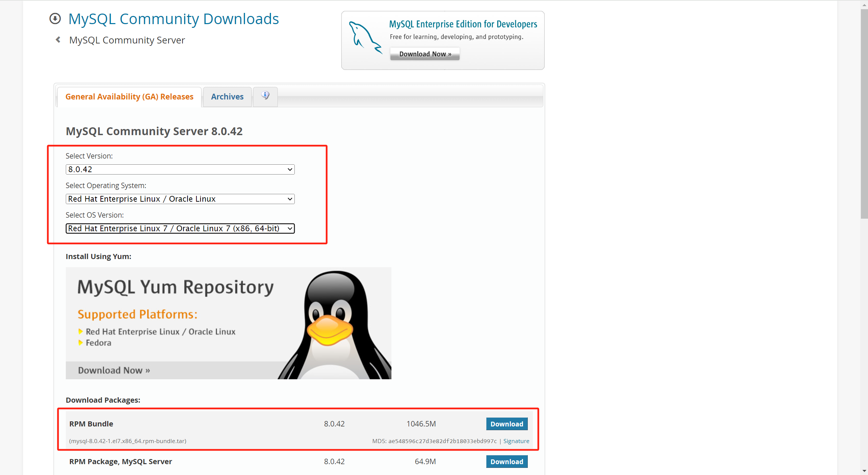The height and width of the screenshot is (475, 868).
Task: Open the Select OS Version dropdown
Action: [x=180, y=229]
